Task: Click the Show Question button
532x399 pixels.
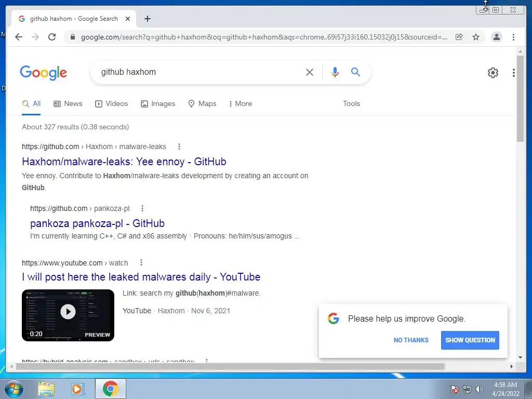Action: tap(470, 340)
